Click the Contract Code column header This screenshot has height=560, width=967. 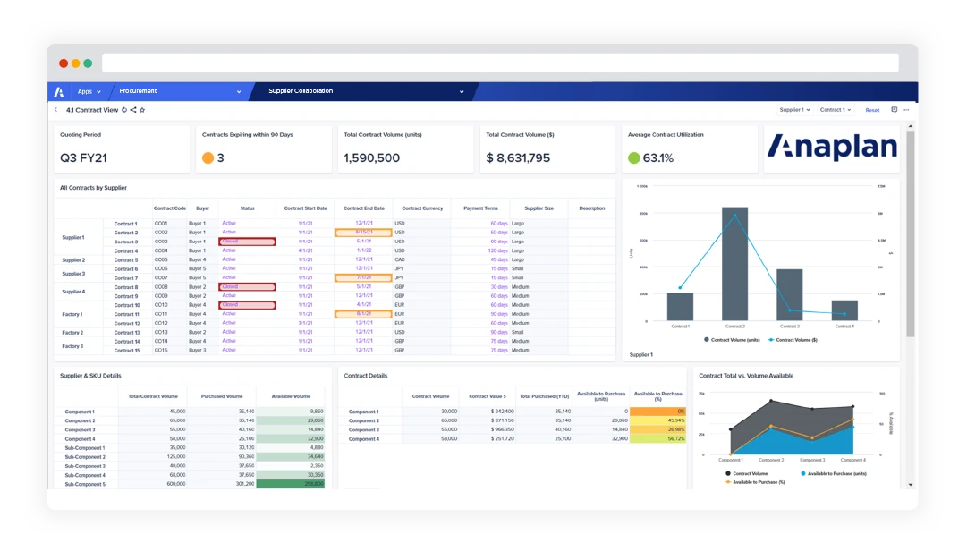coord(170,208)
